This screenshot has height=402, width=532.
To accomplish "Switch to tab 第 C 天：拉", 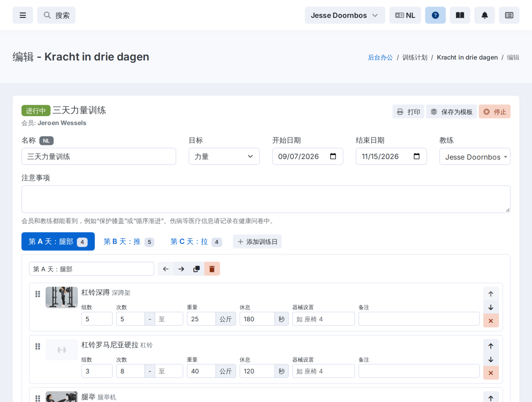I will [196, 242].
